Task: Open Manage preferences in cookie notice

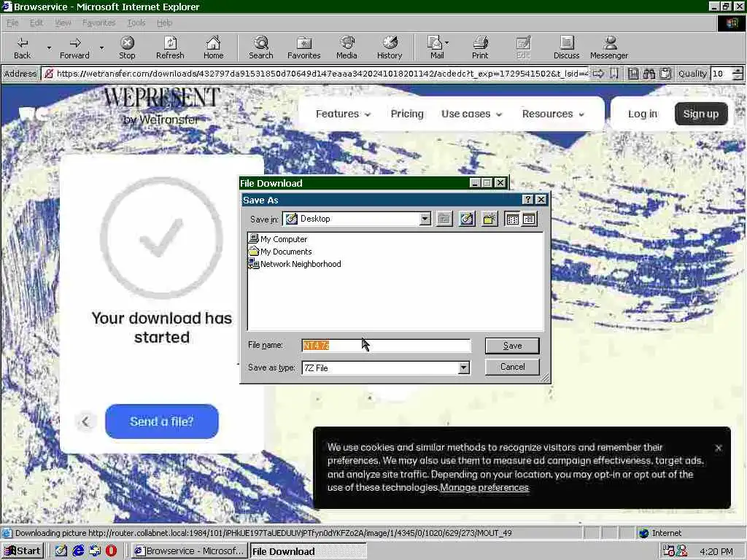Action: click(x=484, y=488)
